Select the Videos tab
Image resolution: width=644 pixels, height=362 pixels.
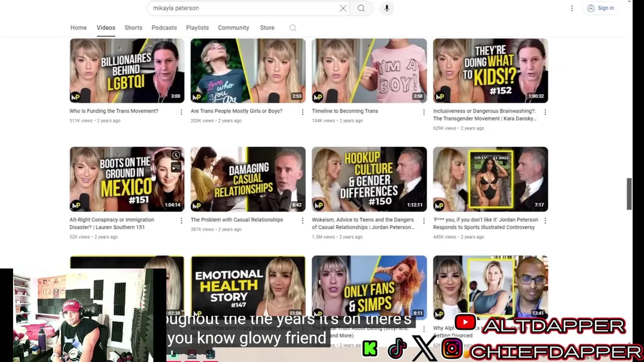106,28
